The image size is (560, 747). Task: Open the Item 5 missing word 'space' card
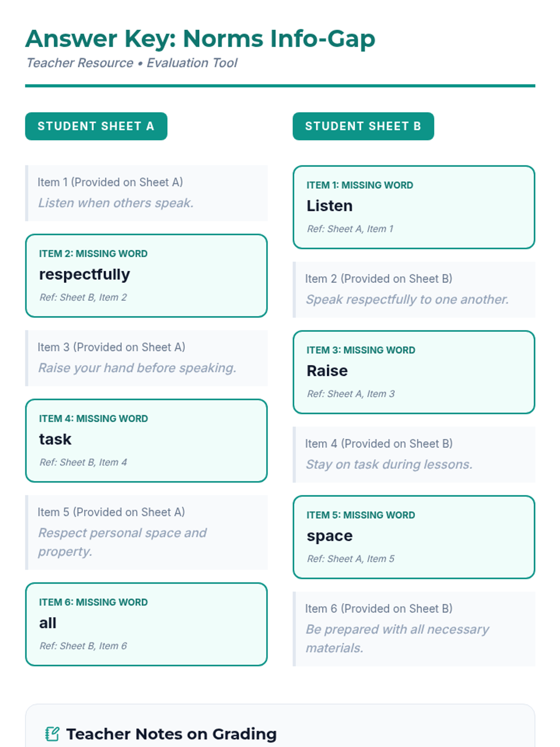[413, 537]
